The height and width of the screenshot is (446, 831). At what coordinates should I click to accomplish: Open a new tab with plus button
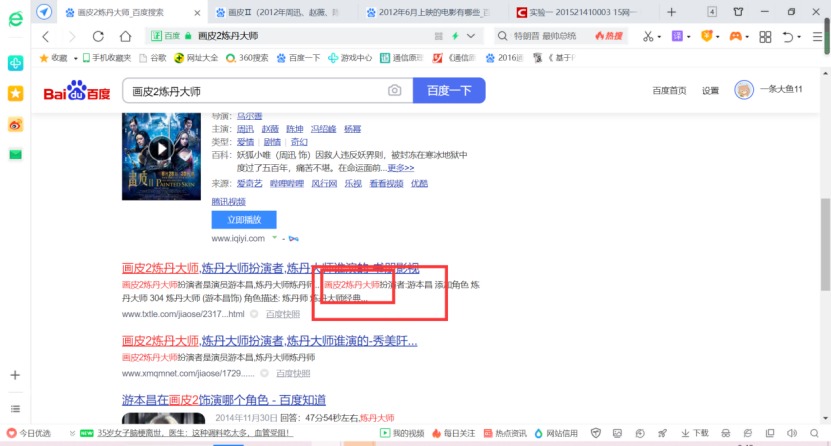point(671,12)
